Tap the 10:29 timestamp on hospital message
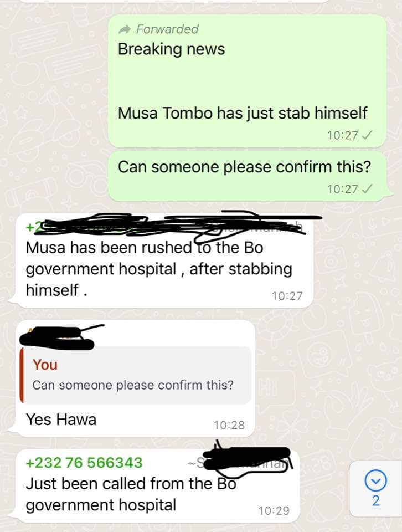The image size is (402, 532). (x=274, y=510)
